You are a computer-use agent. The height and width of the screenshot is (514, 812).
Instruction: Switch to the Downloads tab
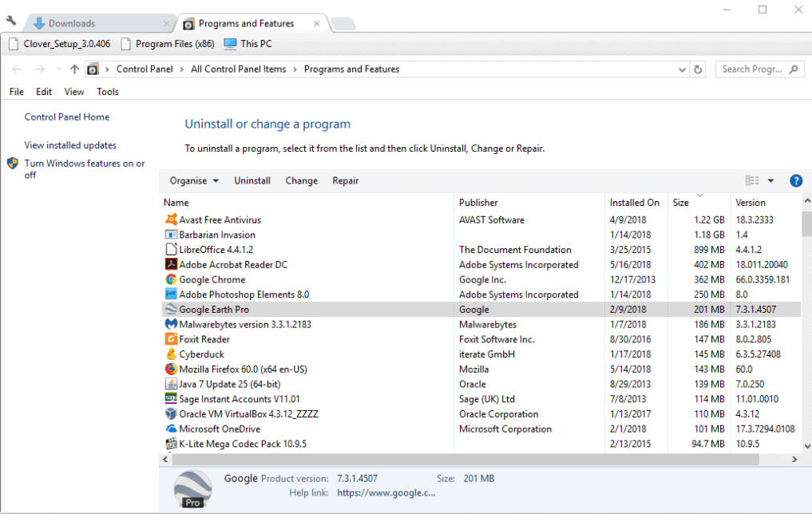tap(98, 23)
